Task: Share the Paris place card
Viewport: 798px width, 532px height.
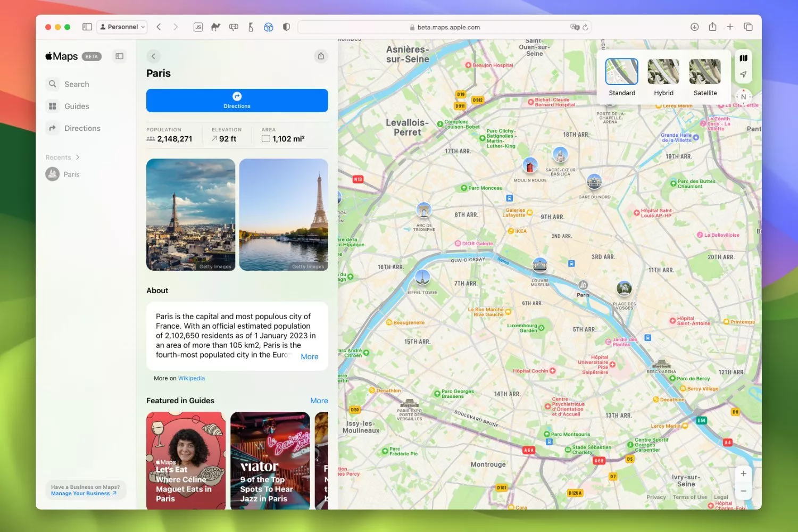Action: 321,56
